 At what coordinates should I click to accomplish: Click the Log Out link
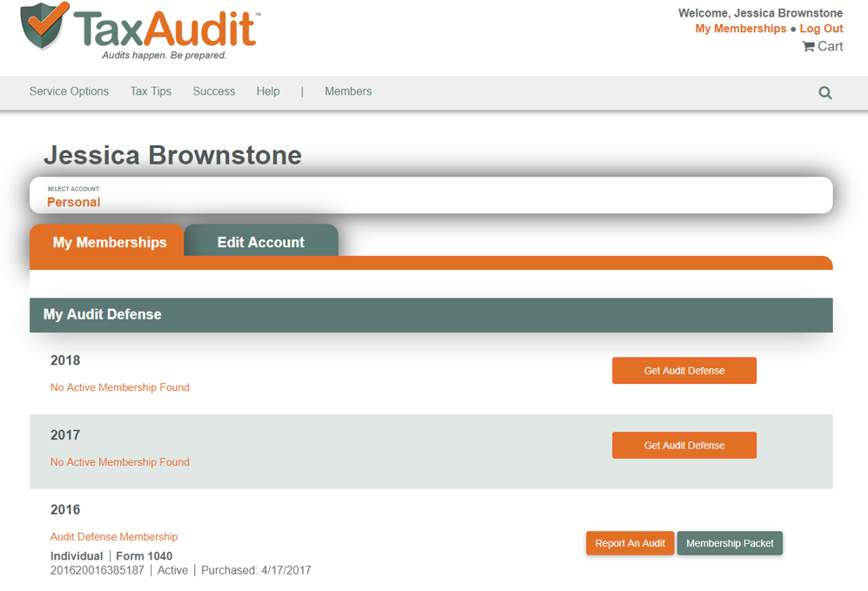tap(821, 29)
